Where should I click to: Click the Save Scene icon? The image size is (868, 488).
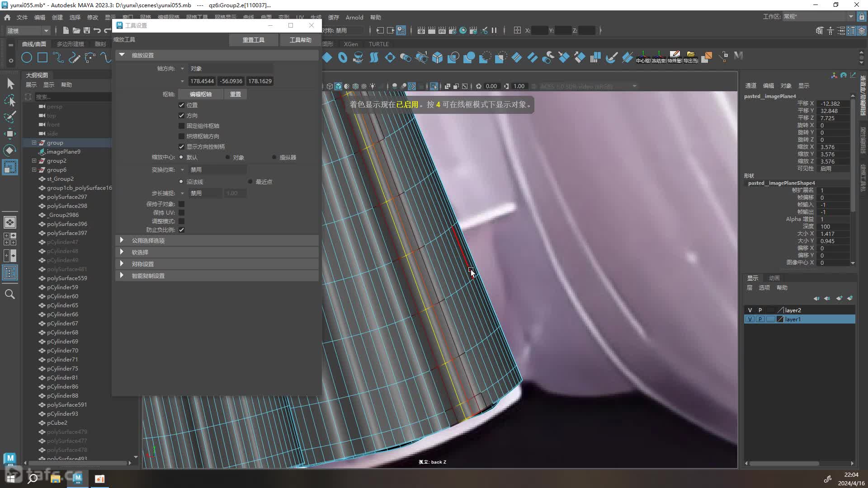click(x=87, y=30)
